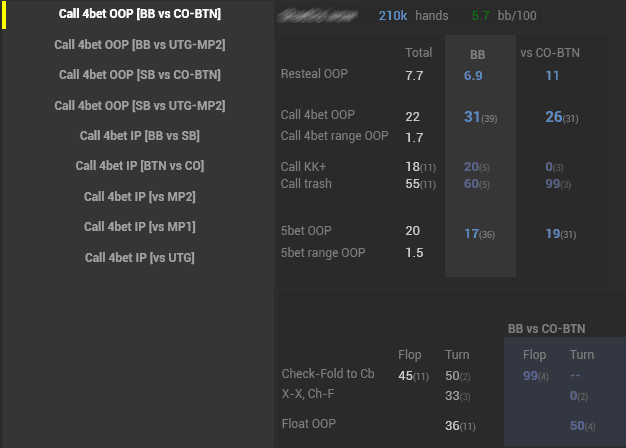The width and height of the screenshot is (626, 448).
Task: Open Call 4bet IP [vs UTG]
Action: tap(140, 257)
